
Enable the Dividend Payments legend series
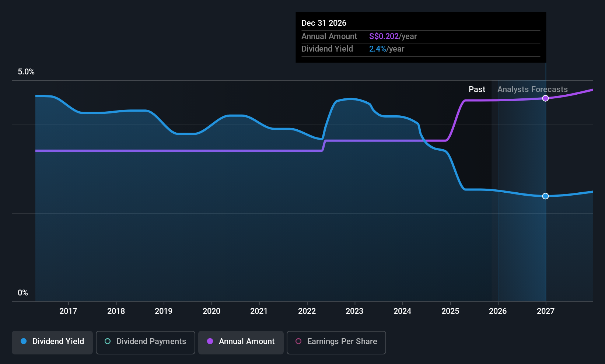(145, 342)
